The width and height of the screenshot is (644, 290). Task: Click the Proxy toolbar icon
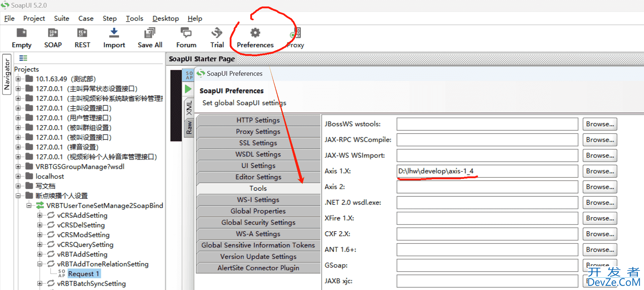pyautogui.click(x=295, y=33)
